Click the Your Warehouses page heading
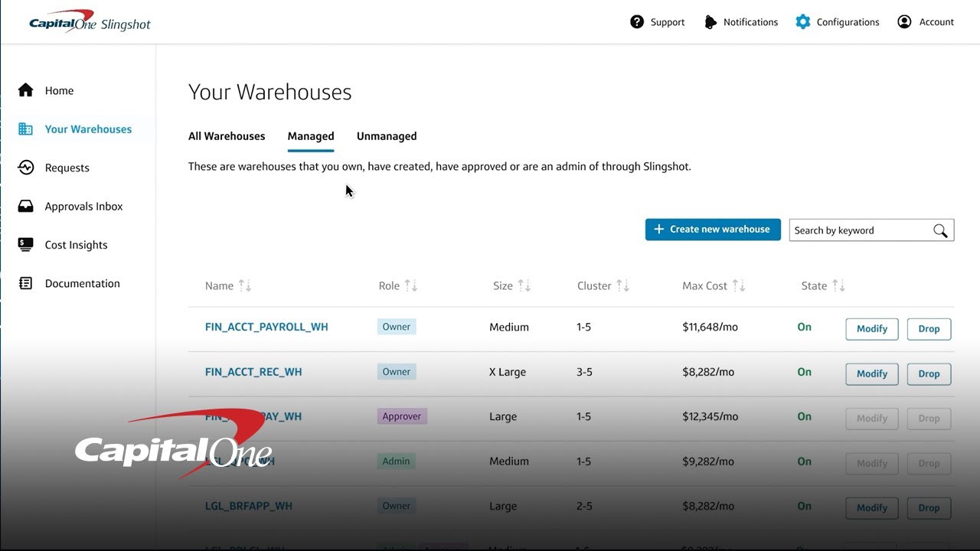 click(x=270, y=92)
